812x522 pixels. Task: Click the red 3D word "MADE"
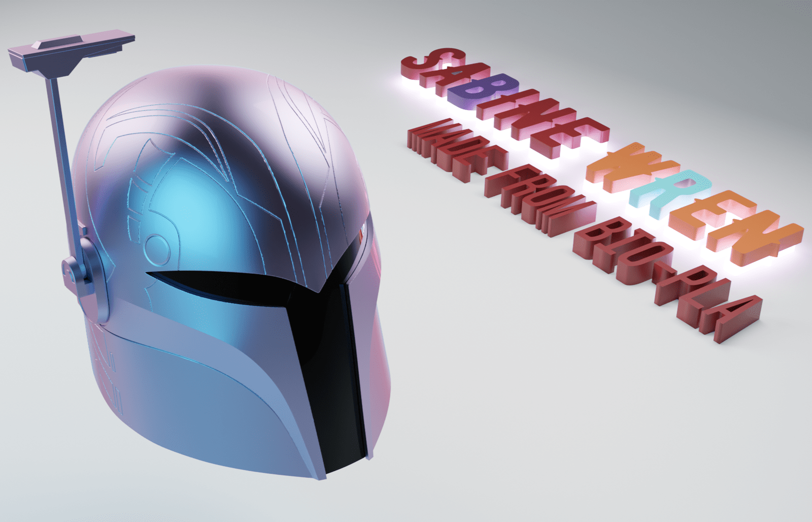coord(457,150)
